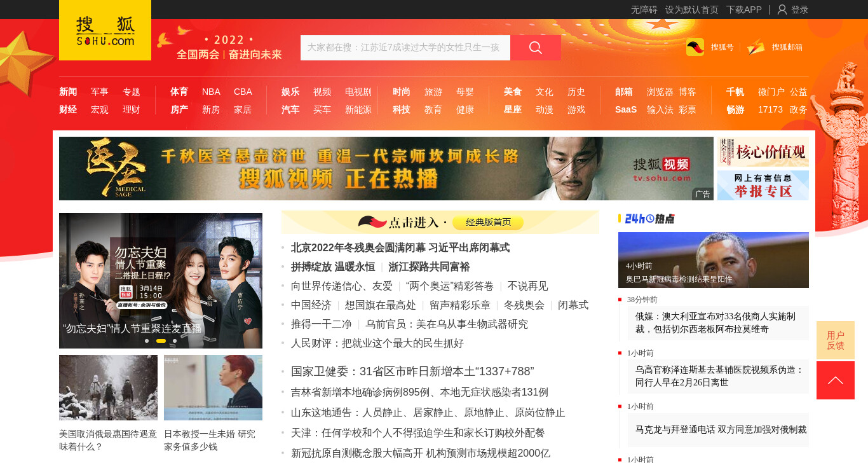Open the 政务 link

click(799, 109)
